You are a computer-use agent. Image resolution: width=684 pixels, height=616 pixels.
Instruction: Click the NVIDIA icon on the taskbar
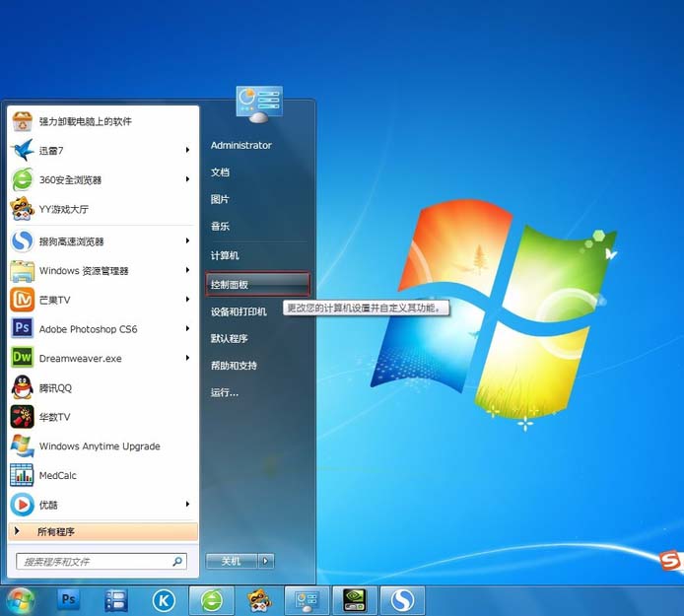coord(353,599)
